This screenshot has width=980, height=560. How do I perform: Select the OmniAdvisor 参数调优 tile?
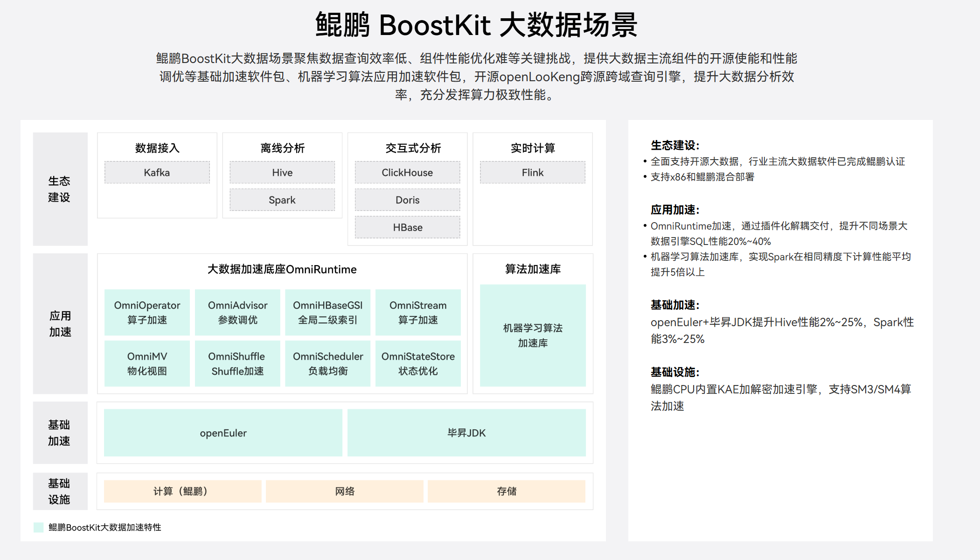tap(237, 312)
